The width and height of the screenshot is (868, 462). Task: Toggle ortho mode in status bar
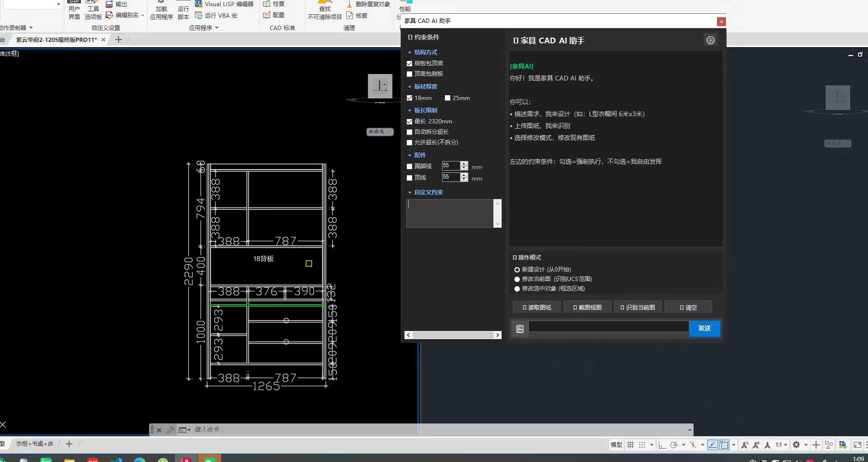662,445
